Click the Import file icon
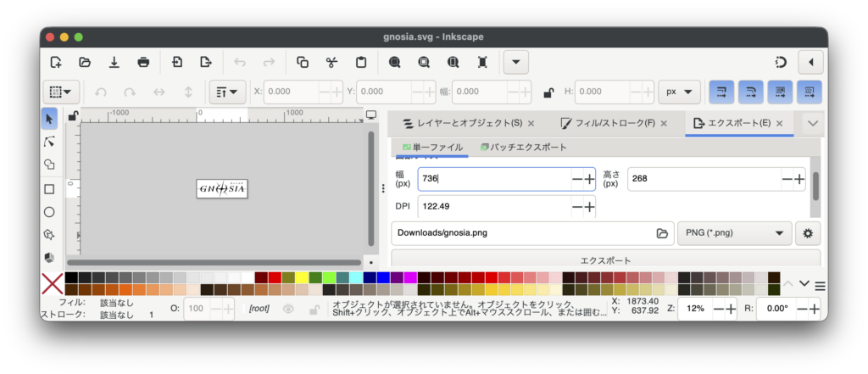 point(177,62)
